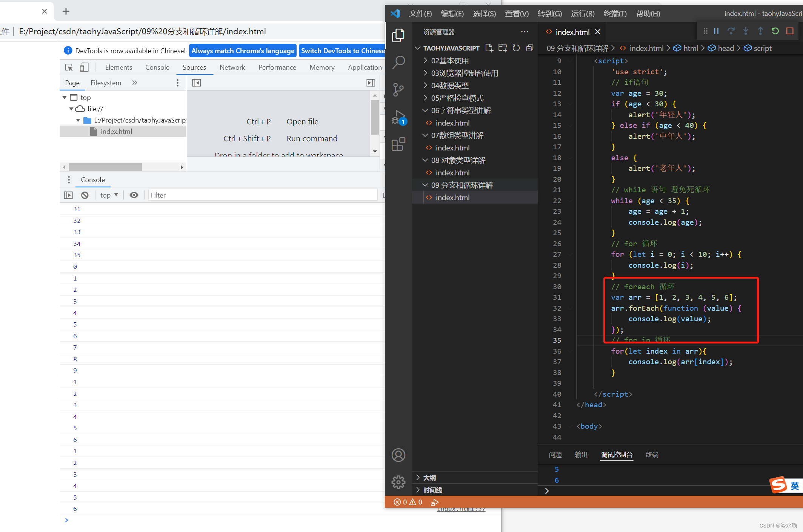Image resolution: width=803 pixels, height=532 pixels.
Task: Hide the DevTools navigator pane
Action: [196, 83]
